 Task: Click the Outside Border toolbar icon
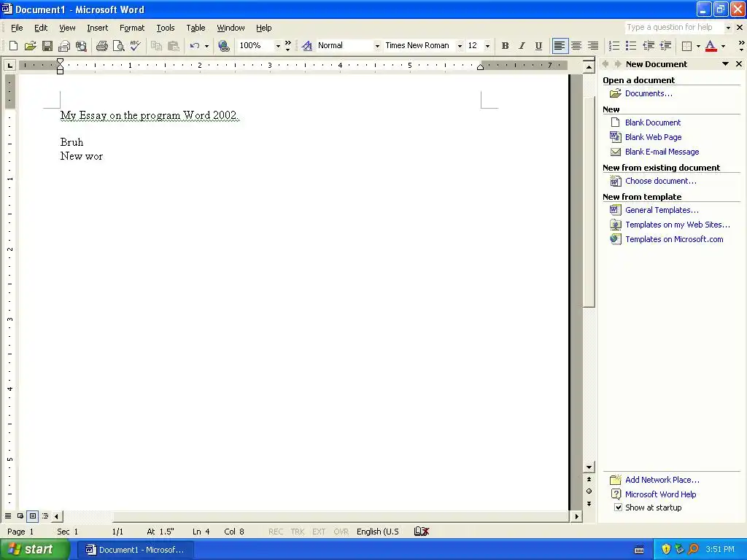686,46
